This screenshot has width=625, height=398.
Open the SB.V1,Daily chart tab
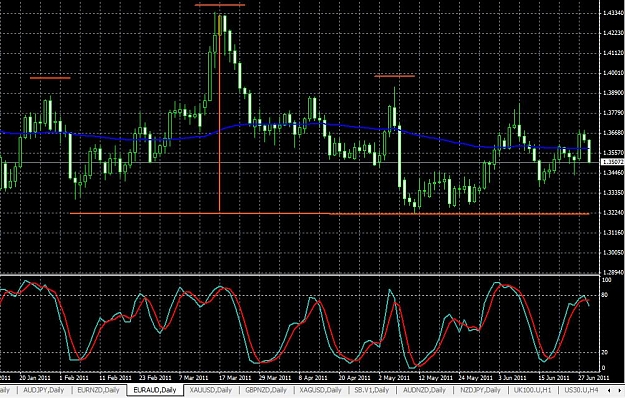(x=371, y=390)
